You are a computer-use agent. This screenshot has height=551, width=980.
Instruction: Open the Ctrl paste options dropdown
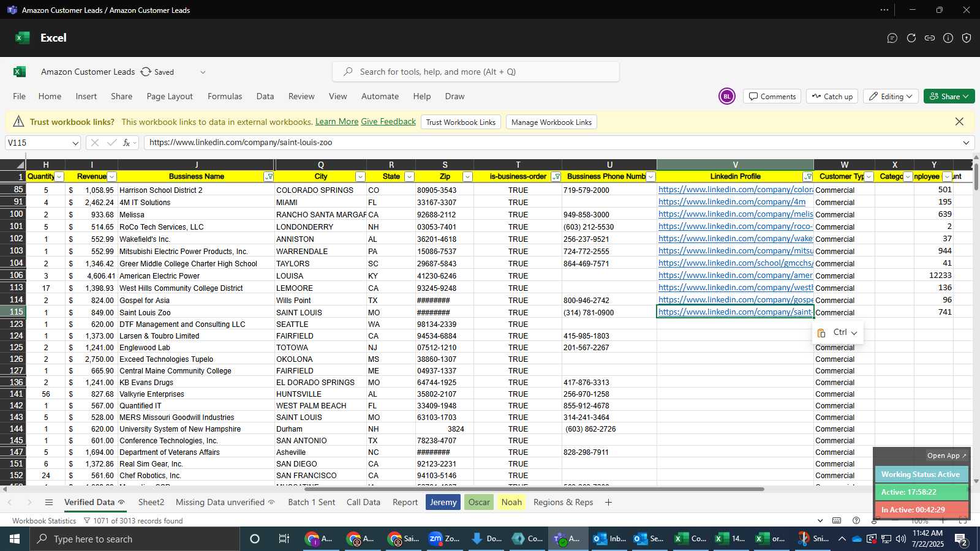tap(839, 332)
